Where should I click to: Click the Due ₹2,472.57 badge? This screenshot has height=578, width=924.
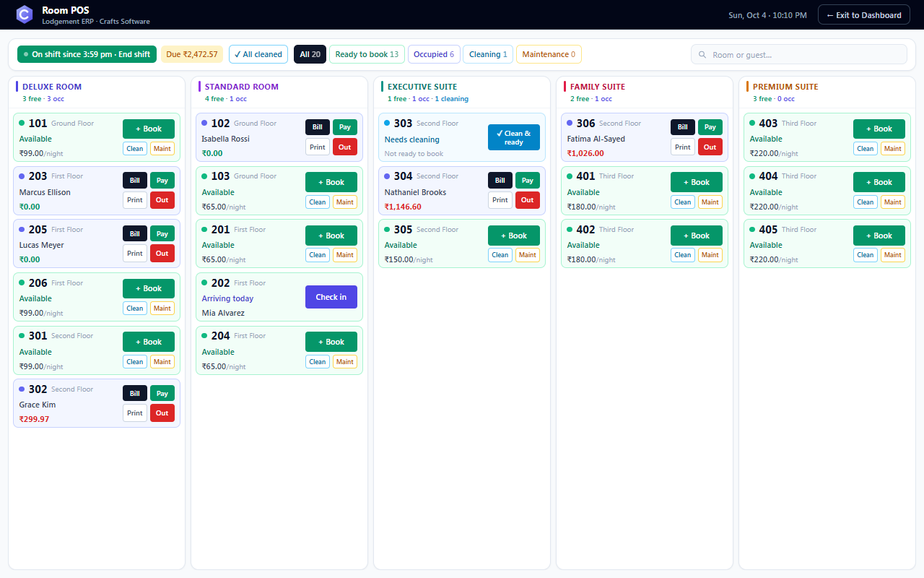(x=192, y=54)
